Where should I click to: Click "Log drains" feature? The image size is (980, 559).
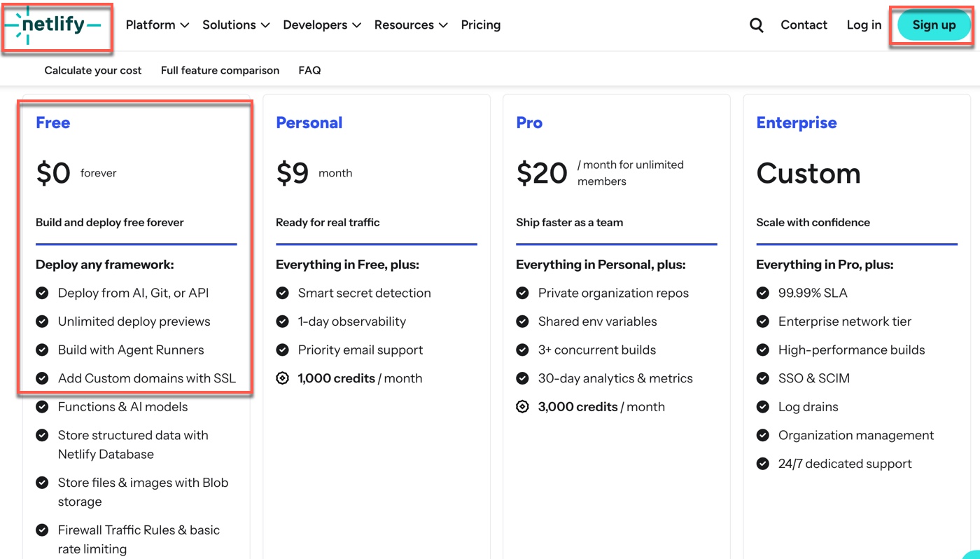[808, 407]
